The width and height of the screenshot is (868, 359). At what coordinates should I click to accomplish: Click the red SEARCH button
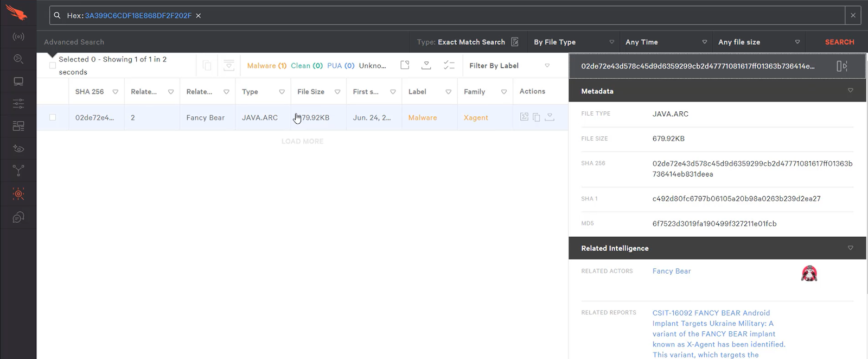point(839,42)
